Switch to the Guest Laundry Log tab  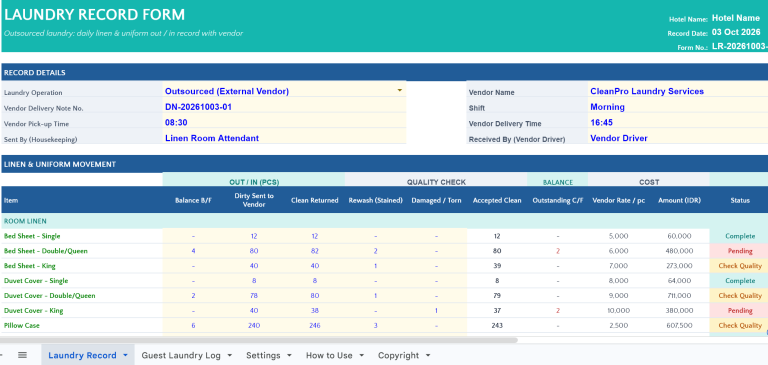(x=181, y=355)
